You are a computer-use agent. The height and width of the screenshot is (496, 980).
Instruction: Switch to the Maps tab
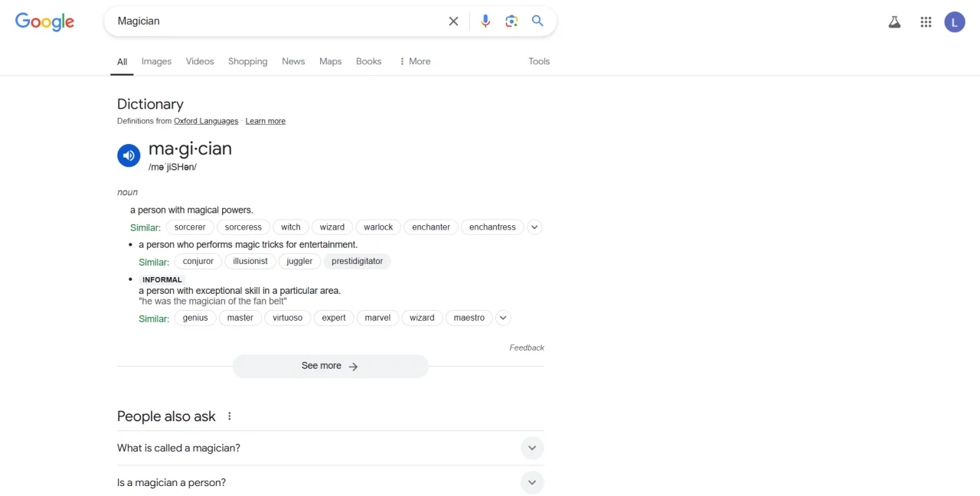point(331,61)
